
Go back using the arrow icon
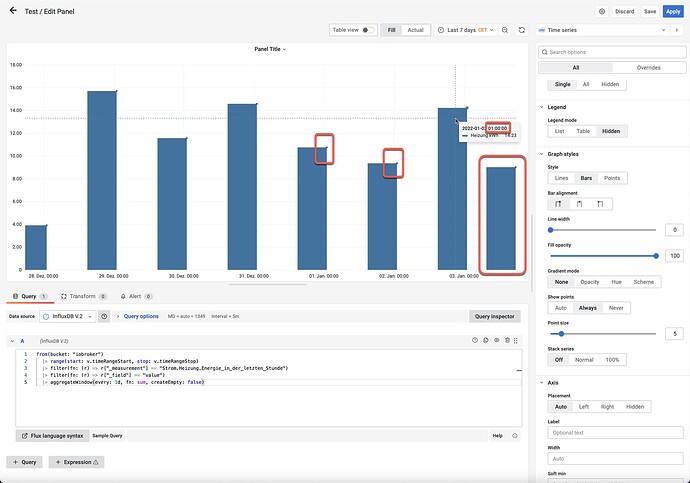coord(13,11)
